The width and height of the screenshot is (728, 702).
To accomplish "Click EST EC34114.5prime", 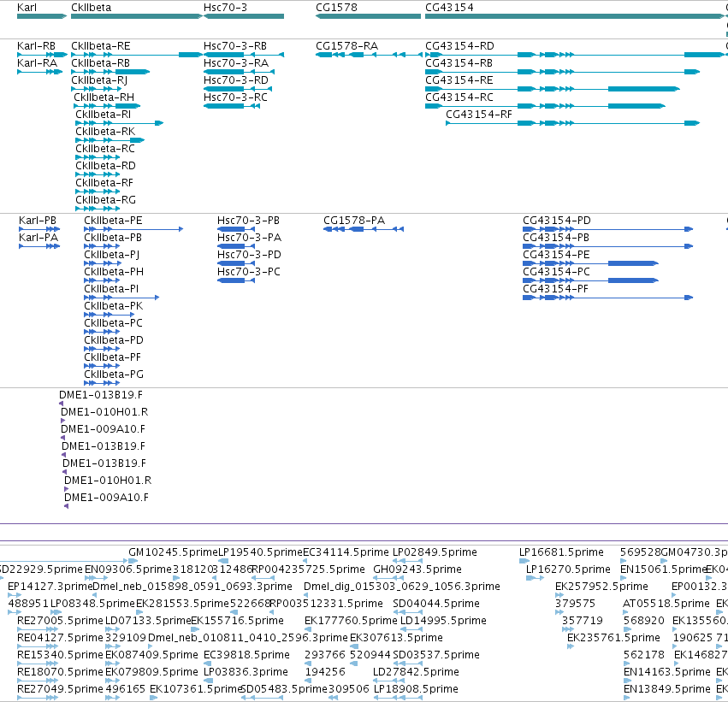I will click(346, 552).
